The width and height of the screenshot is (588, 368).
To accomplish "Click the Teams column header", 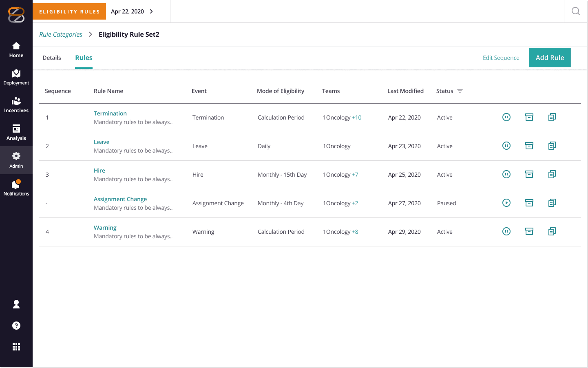I will click(331, 91).
